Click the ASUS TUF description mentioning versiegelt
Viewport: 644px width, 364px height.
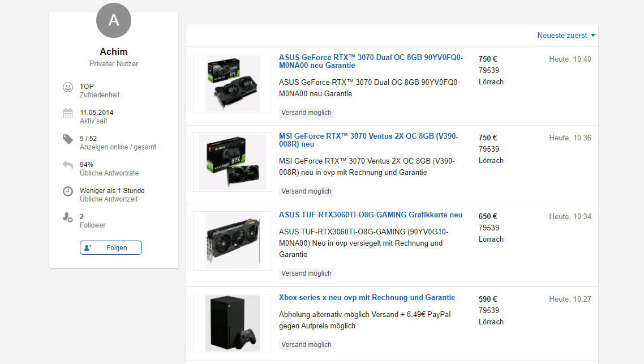[x=363, y=243]
